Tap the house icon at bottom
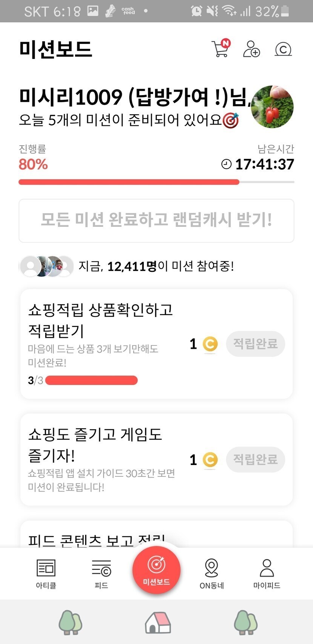 tap(158, 622)
